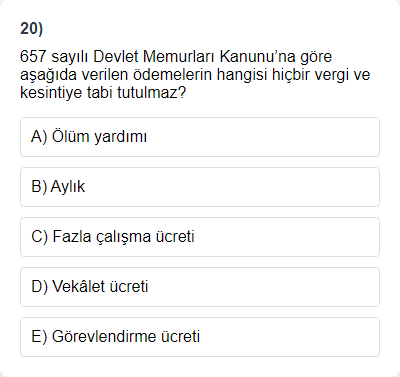Image resolution: width=400 pixels, height=377 pixels.
Task: Choose option C) Fazla çalışma ücreti
Action: 200,237
